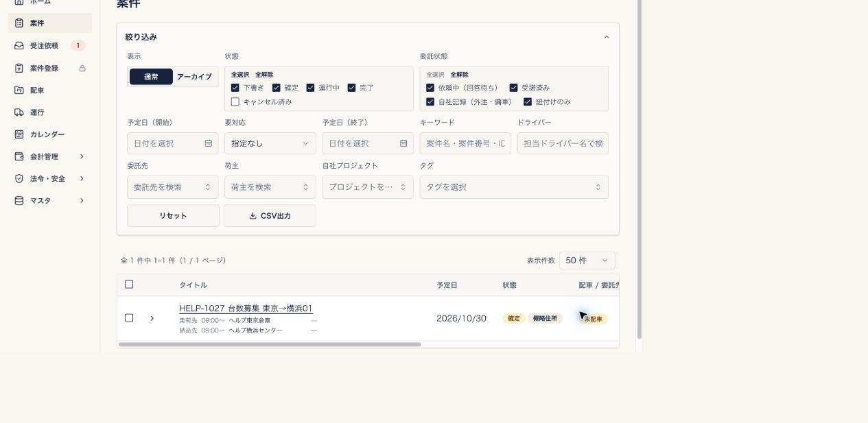Screen dimensions: 868x423
Task: Click the 配車 icon in sidebar
Action: click(19, 90)
